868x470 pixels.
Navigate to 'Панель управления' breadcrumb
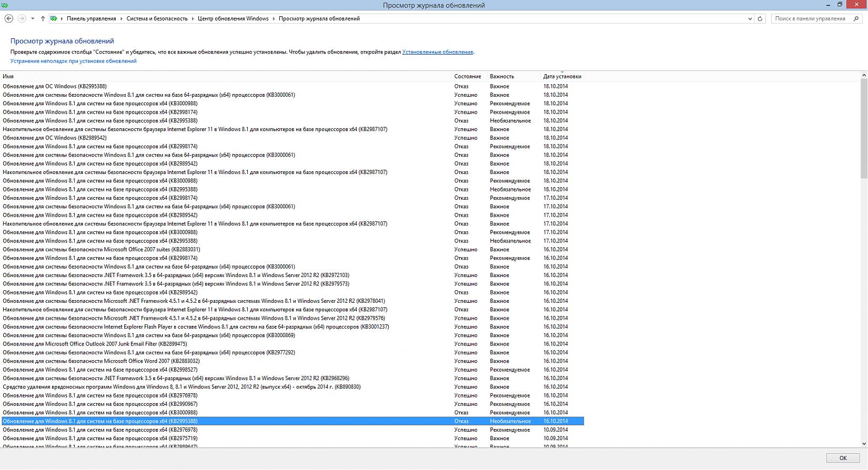(92, 18)
